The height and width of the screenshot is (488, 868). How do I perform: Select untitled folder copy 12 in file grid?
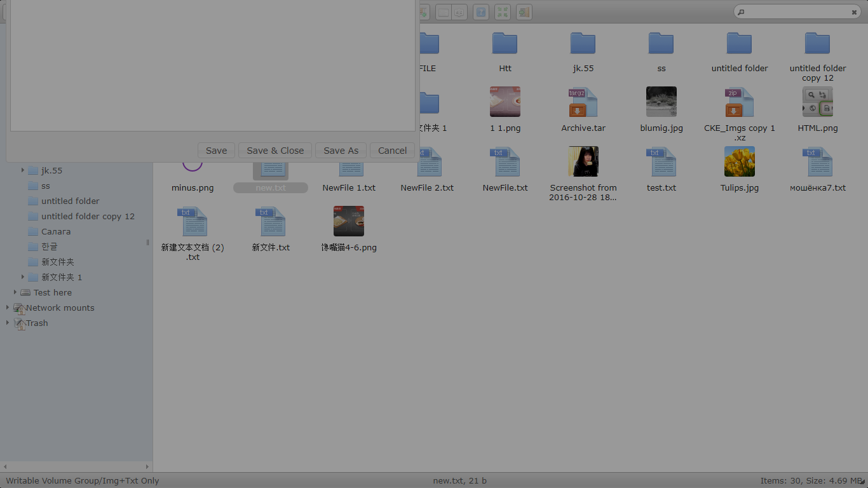[817, 43]
